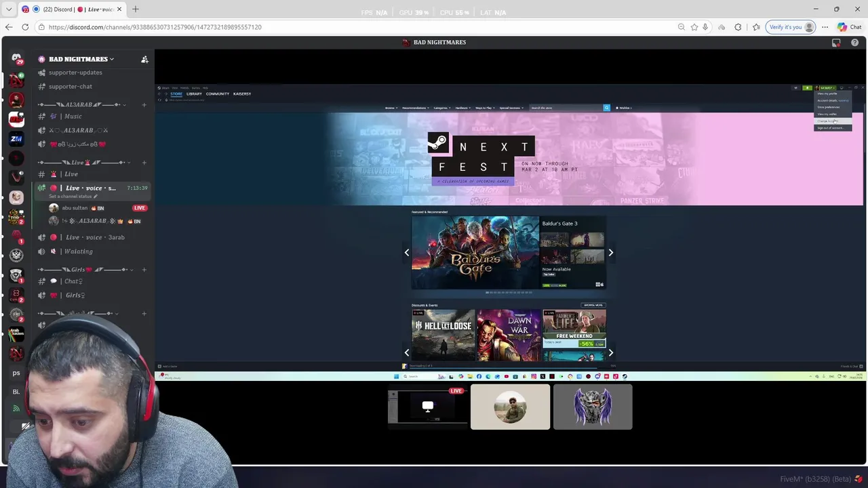The width and height of the screenshot is (868, 488).
Task: Click microphone icon in address bar
Action: tap(705, 27)
